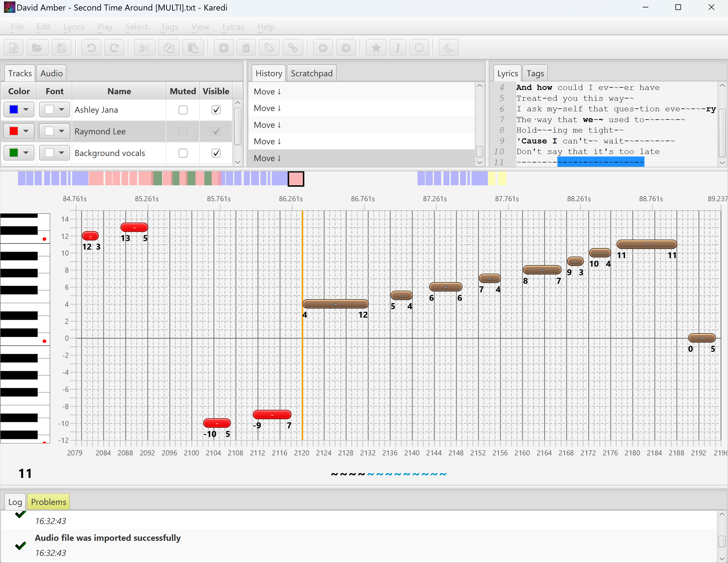Click the Raymond Lee red color swatch
This screenshot has height=563, width=728.
click(x=14, y=131)
